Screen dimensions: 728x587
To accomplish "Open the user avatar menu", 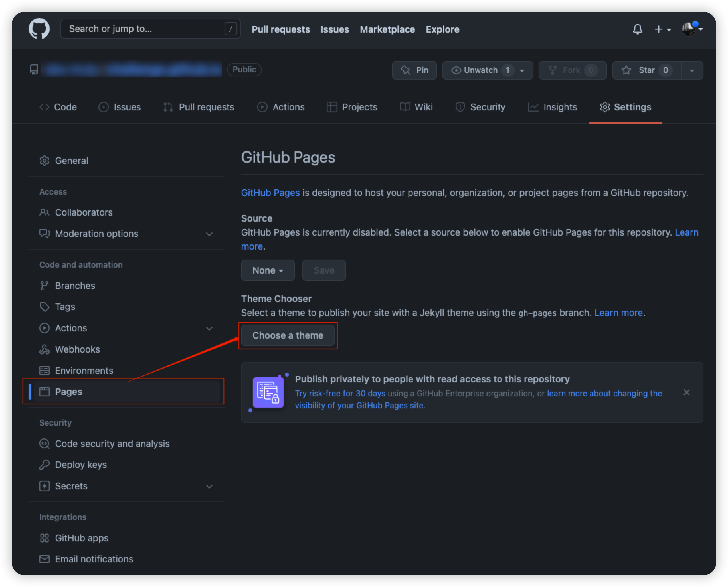I will point(692,29).
